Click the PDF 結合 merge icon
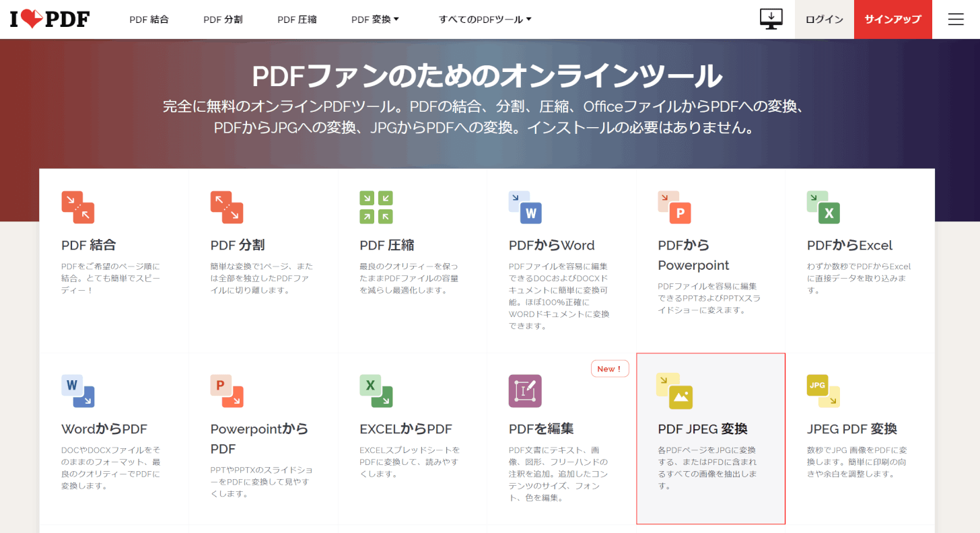 pos(78,207)
